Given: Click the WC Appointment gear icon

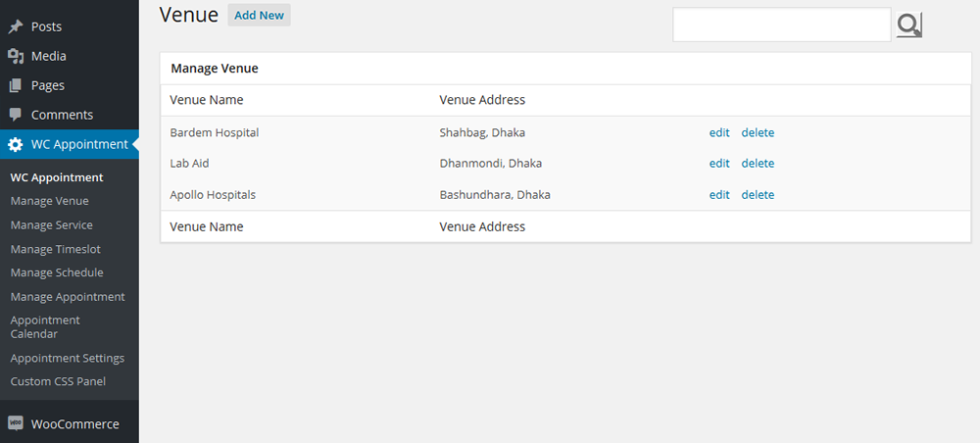Looking at the screenshot, I should pos(16,145).
